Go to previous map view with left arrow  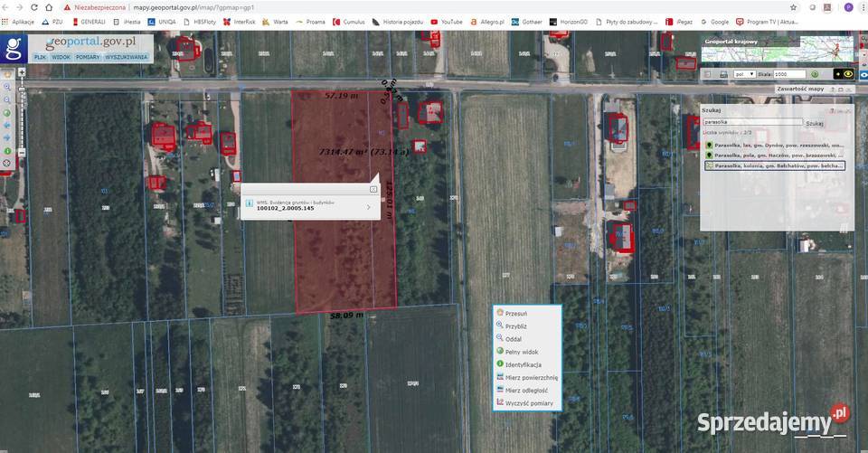click(x=7, y=126)
